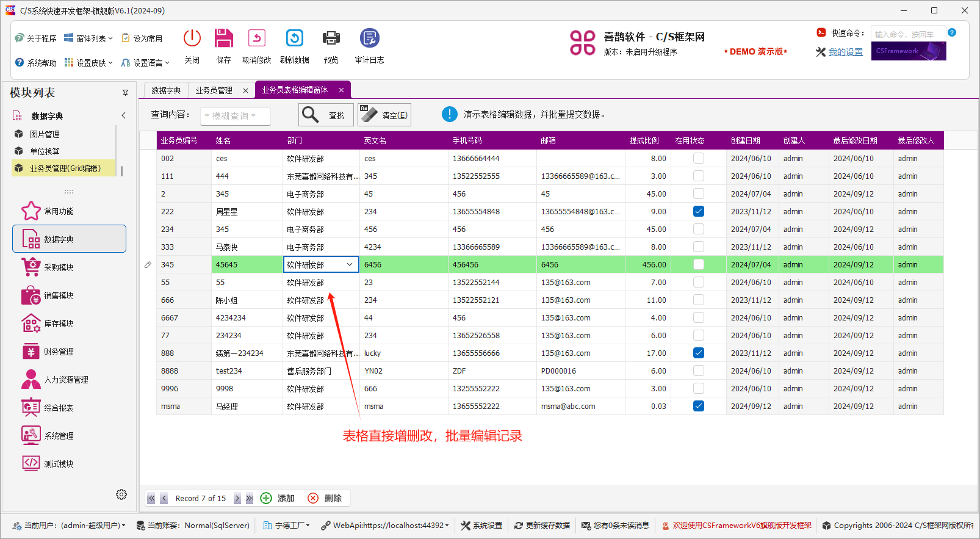The height and width of the screenshot is (539, 980).
Task: Switch to 数据字典 tab
Action: pos(166,90)
